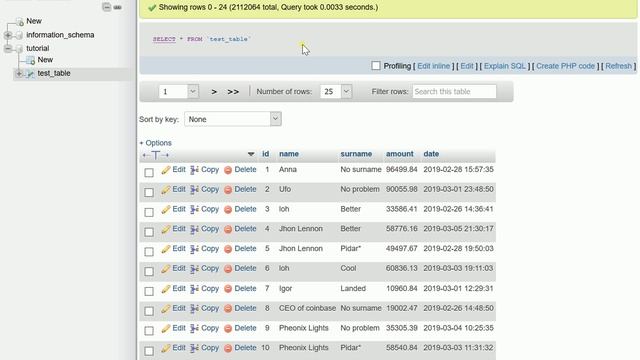
Task: Click the Edit pencil icon for row id 4
Action: (x=165, y=229)
